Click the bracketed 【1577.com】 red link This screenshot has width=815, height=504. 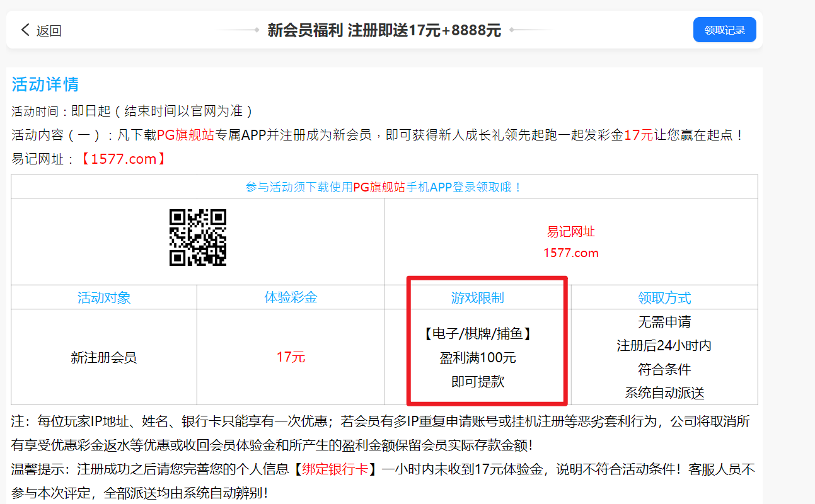point(124,159)
